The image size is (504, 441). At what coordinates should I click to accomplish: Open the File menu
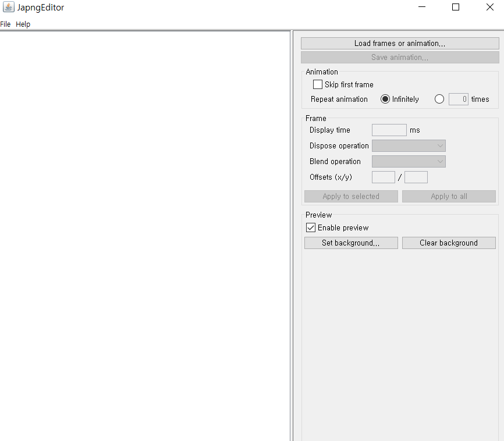pyautogui.click(x=5, y=24)
